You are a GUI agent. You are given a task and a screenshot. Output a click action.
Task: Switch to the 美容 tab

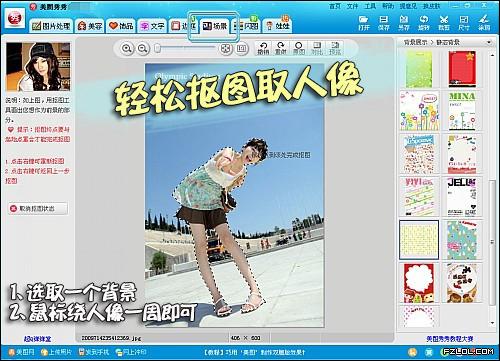(90, 26)
